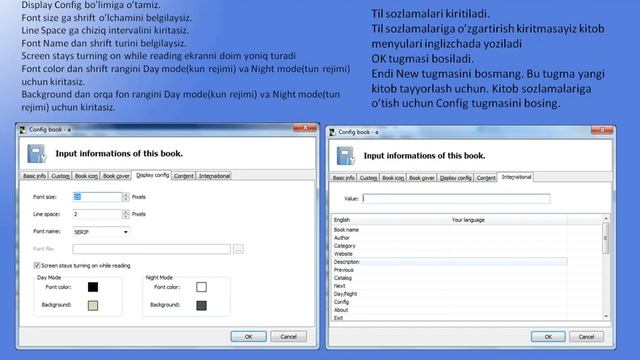Select the About row
Image resolution: width=640 pixels, height=360 pixels.
click(450, 310)
